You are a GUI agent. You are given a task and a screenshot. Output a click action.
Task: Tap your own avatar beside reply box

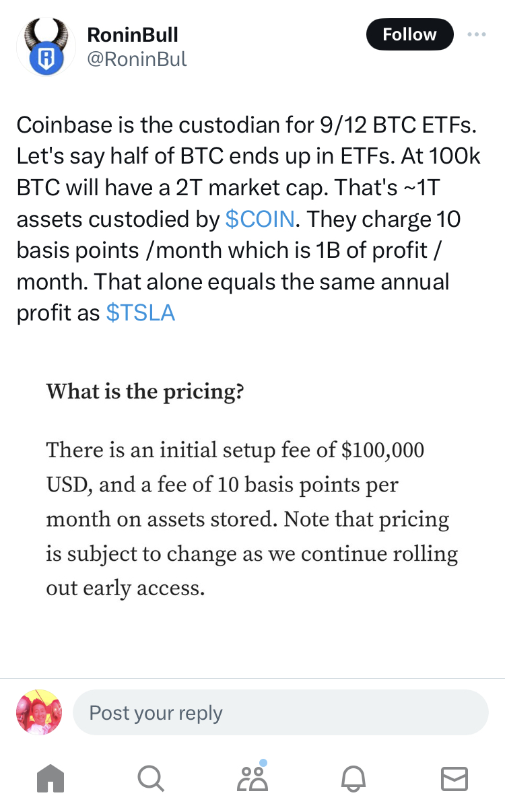pos(39,712)
